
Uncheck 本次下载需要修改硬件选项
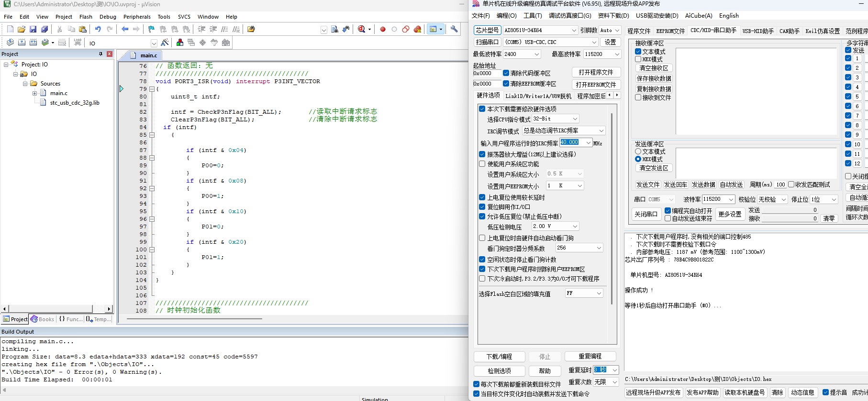click(x=482, y=109)
